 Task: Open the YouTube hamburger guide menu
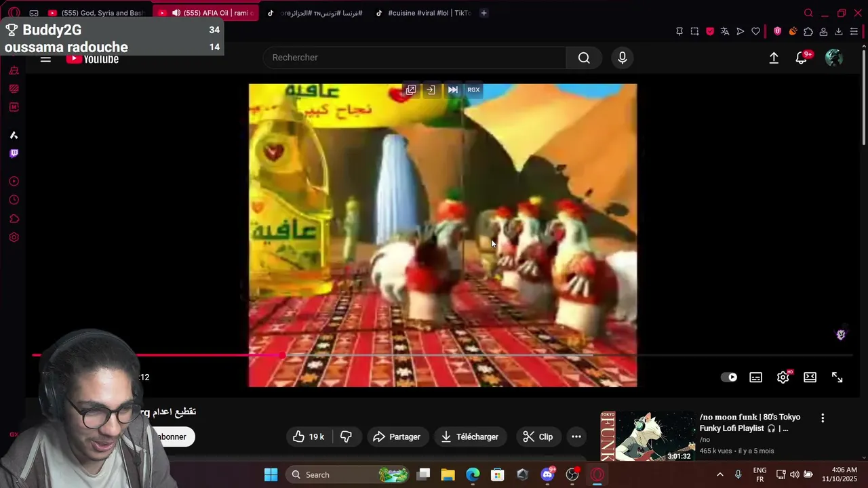coord(45,59)
